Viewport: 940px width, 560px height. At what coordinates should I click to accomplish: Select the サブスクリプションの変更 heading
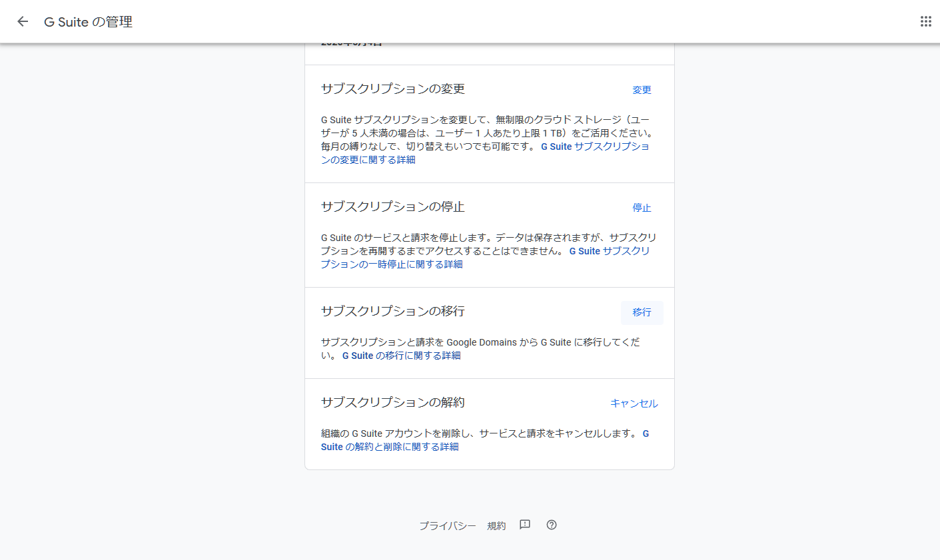pos(393,89)
